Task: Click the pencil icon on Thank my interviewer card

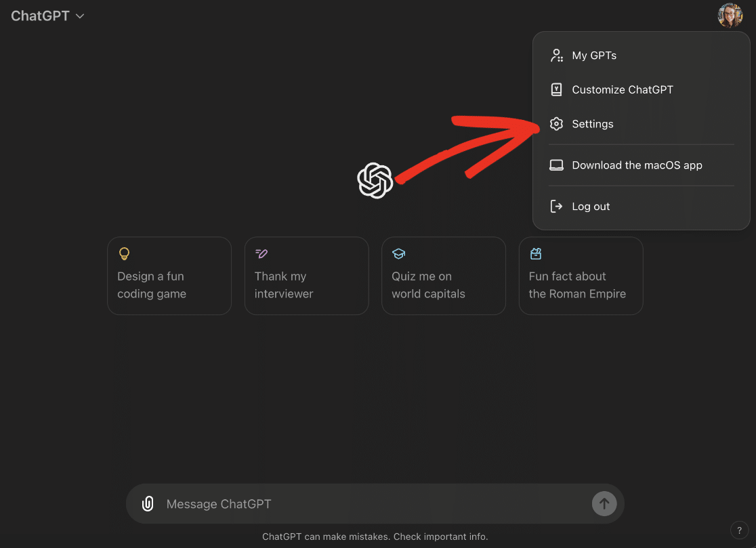Action: pyautogui.click(x=261, y=253)
